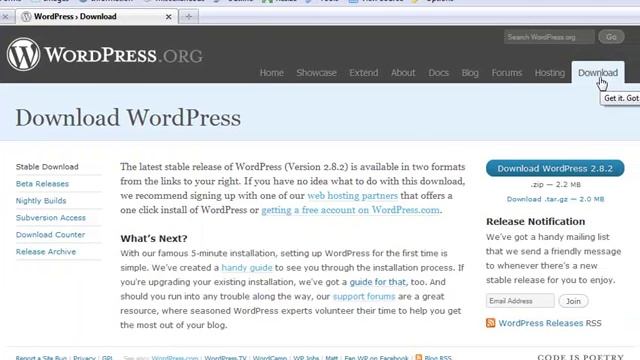Image resolution: width=640 pixels, height=360 pixels.
Task: Follow the web hosting partners link
Action: (x=352, y=196)
